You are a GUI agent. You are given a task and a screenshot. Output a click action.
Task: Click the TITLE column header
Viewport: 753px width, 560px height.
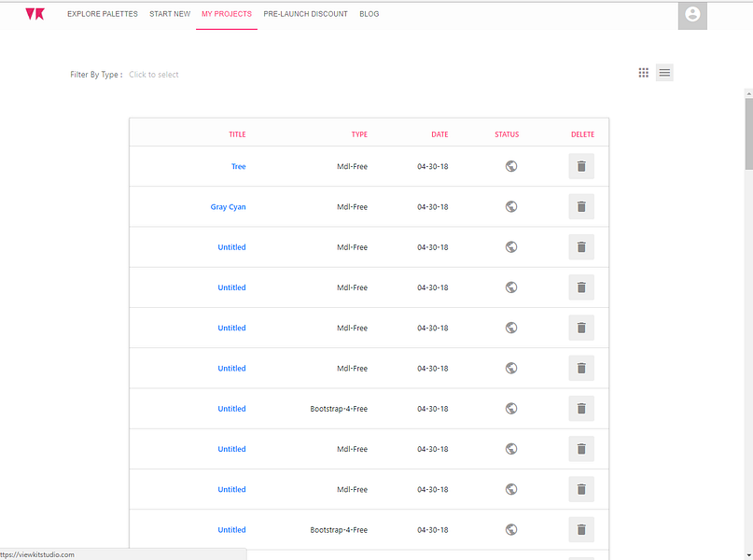[237, 134]
